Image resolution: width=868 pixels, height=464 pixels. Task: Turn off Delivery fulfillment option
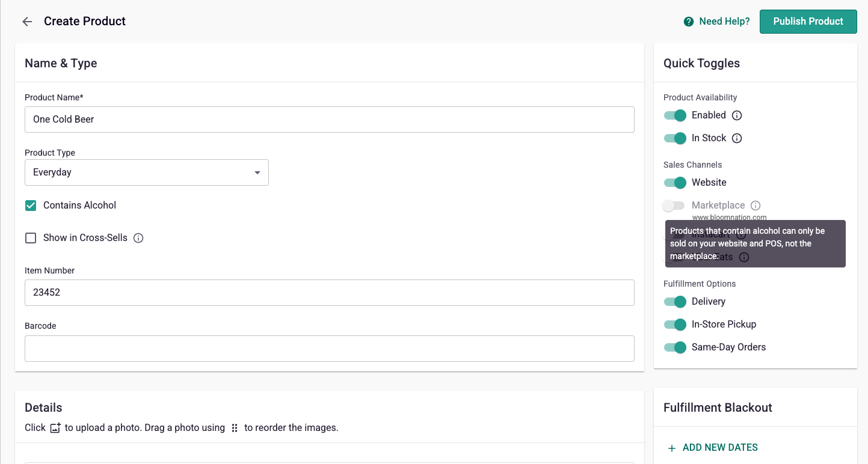point(675,302)
